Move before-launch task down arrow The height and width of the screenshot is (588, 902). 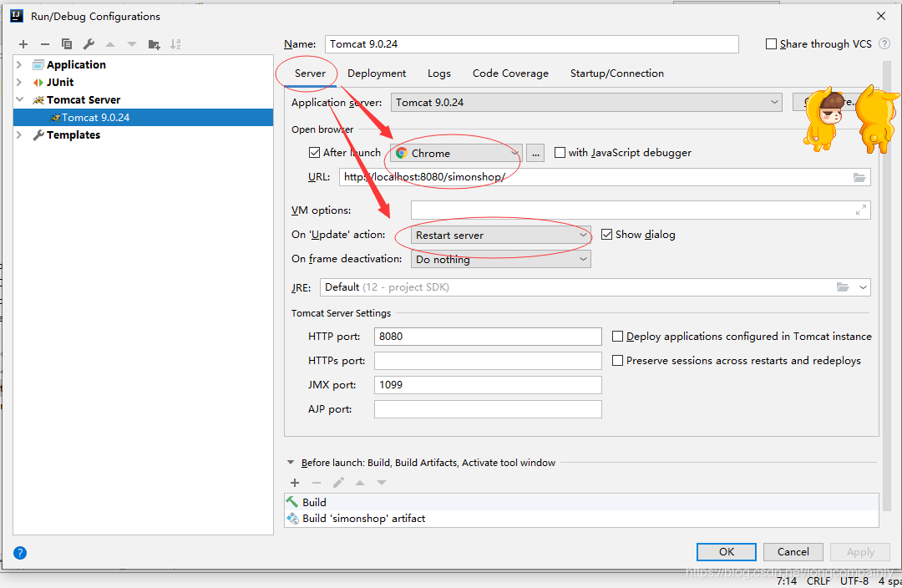[382, 483]
